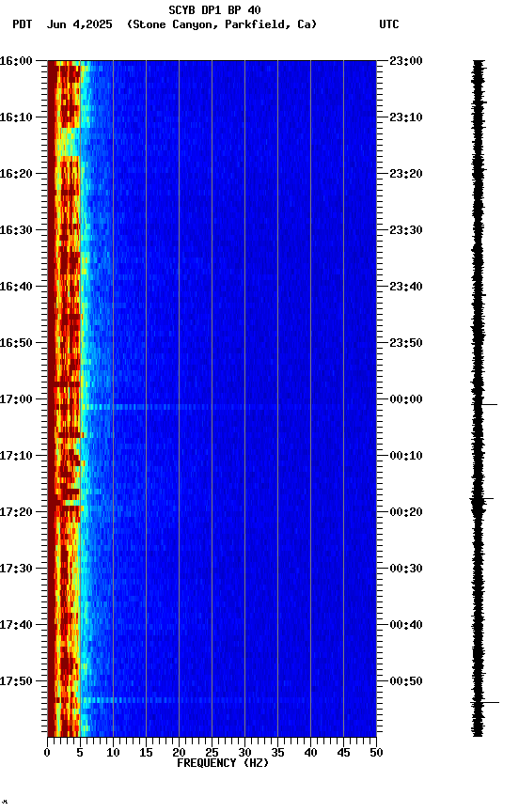Click the 00:10 UTC time label

click(x=406, y=456)
